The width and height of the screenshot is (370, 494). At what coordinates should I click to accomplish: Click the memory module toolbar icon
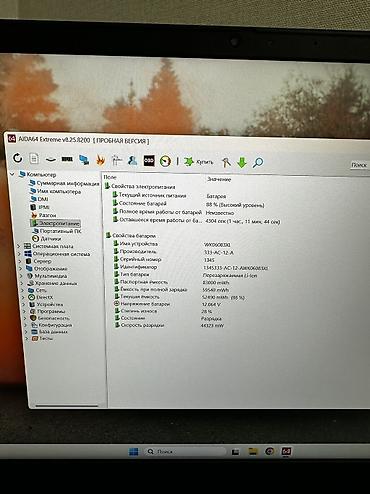click(67, 160)
